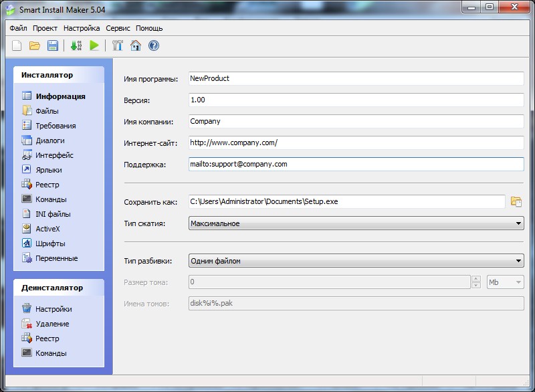Click the Help question mark icon
535x392 pixels.
click(x=154, y=45)
